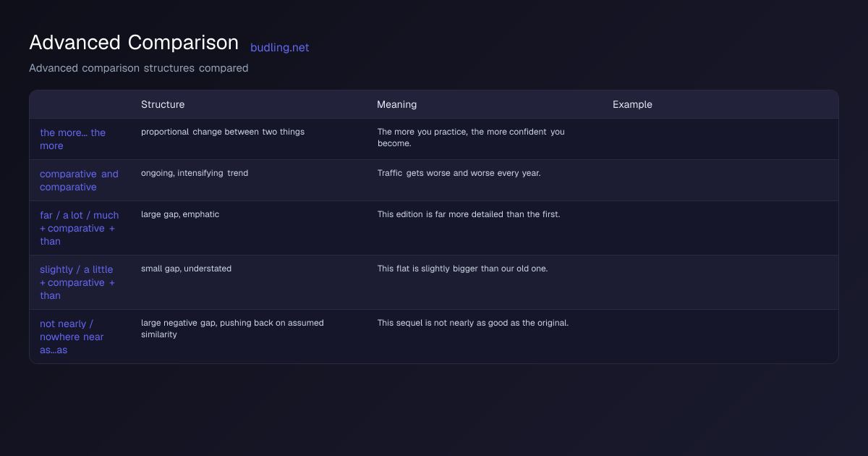Select the Structure column header
Viewport: 868px width, 456px height.
click(163, 104)
